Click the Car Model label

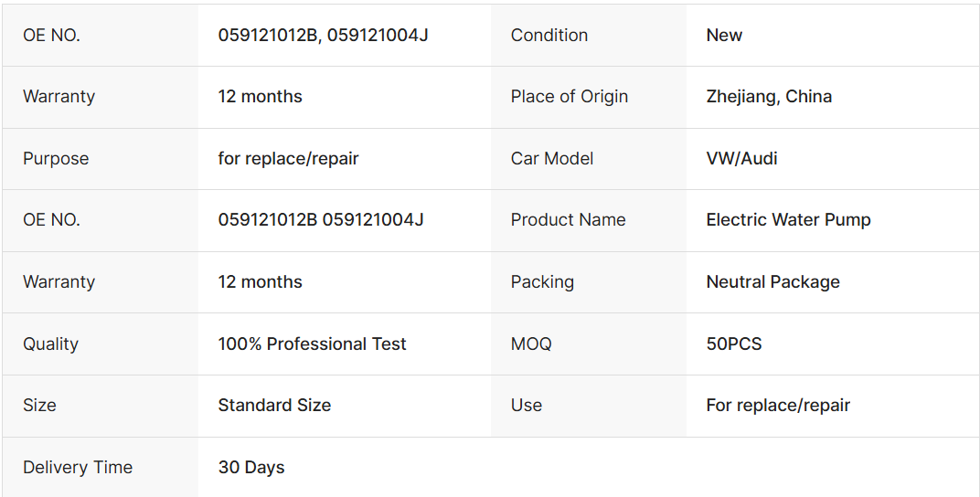pos(552,159)
